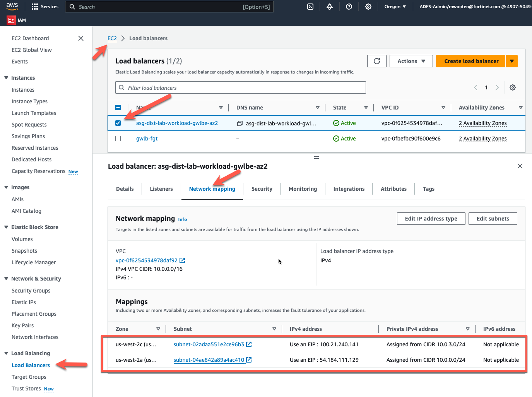Open the AWS home logo

pyautogui.click(x=12, y=7)
